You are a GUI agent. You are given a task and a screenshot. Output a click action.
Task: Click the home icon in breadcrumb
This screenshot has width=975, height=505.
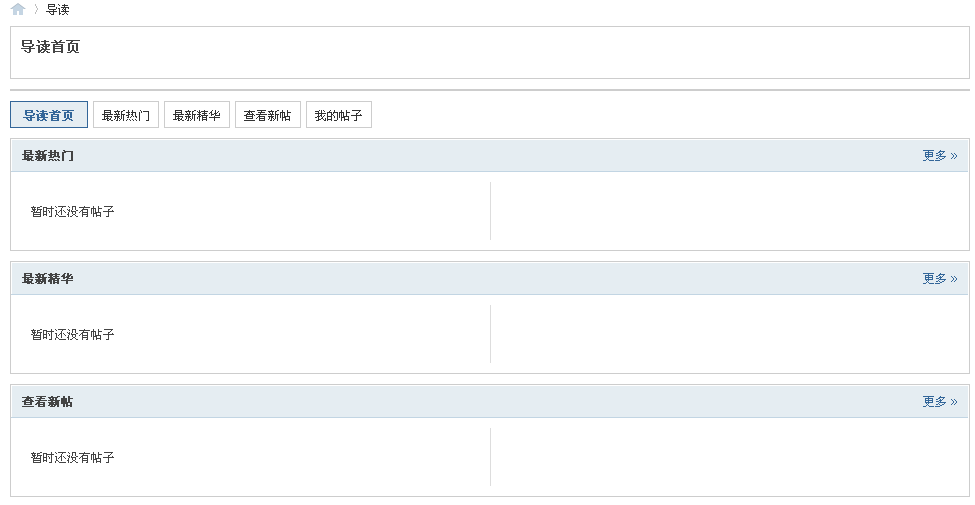point(18,9)
